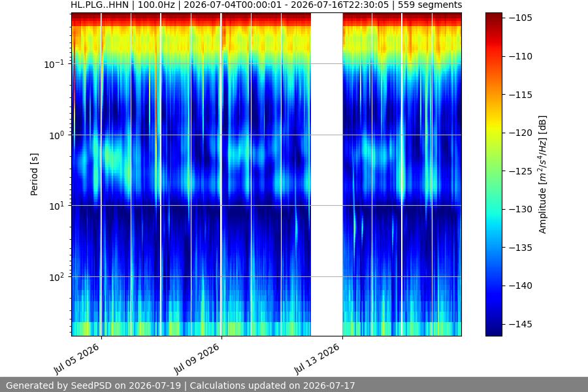Viewport: 588px width, 392px height.
Task: Click the 10^-1 y-axis tick label
Action: click(54, 64)
